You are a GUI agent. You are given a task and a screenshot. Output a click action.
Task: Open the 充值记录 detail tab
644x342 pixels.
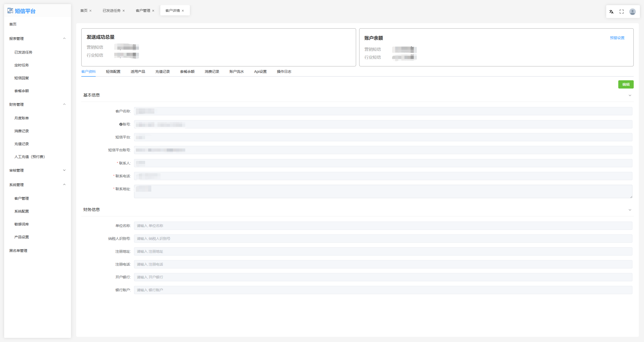(163, 72)
